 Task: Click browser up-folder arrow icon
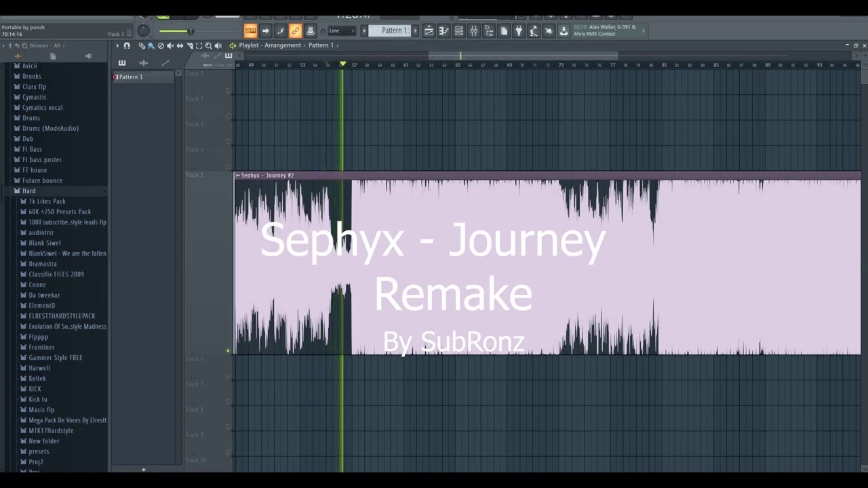click(x=10, y=45)
